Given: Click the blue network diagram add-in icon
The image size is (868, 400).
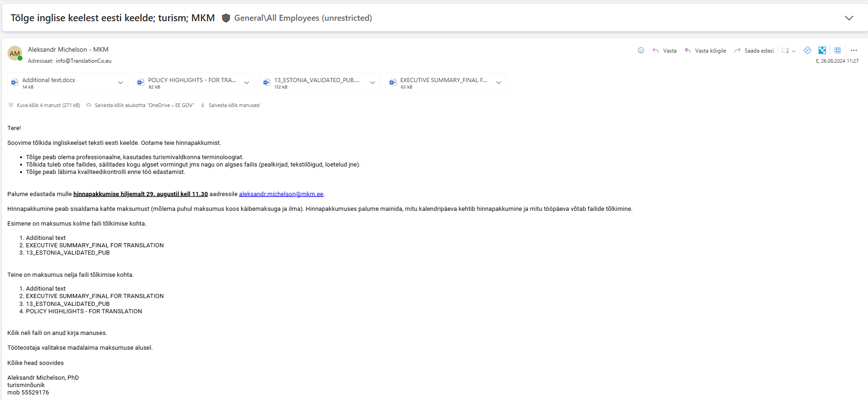Looking at the screenshot, I should (x=822, y=50).
